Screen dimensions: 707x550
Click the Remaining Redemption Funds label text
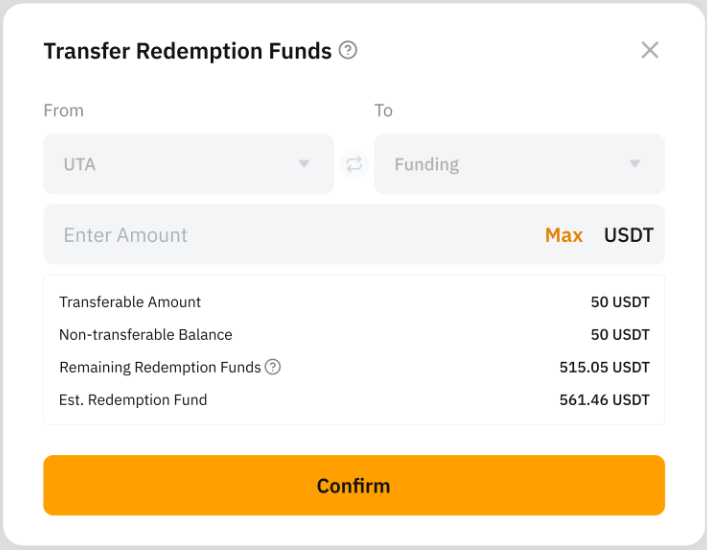pyautogui.click(x=160, y=367)
